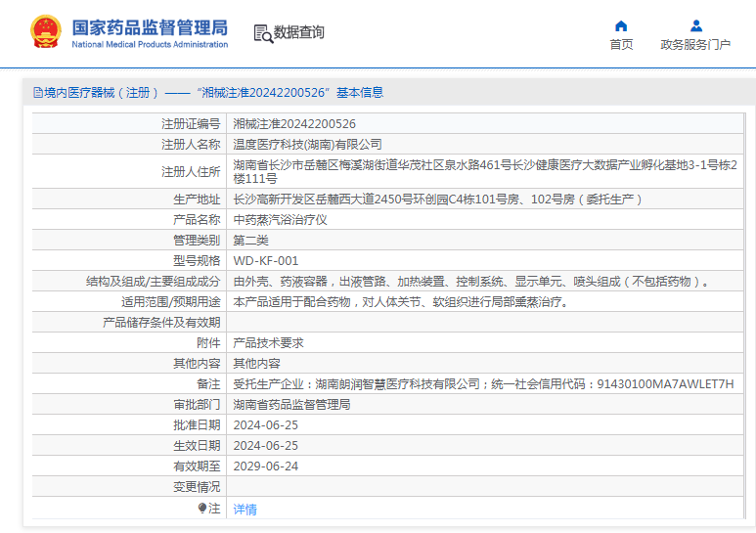The image size is (756, 533).
Task: Click the 有效期至 label
Action: coord(197,466)
